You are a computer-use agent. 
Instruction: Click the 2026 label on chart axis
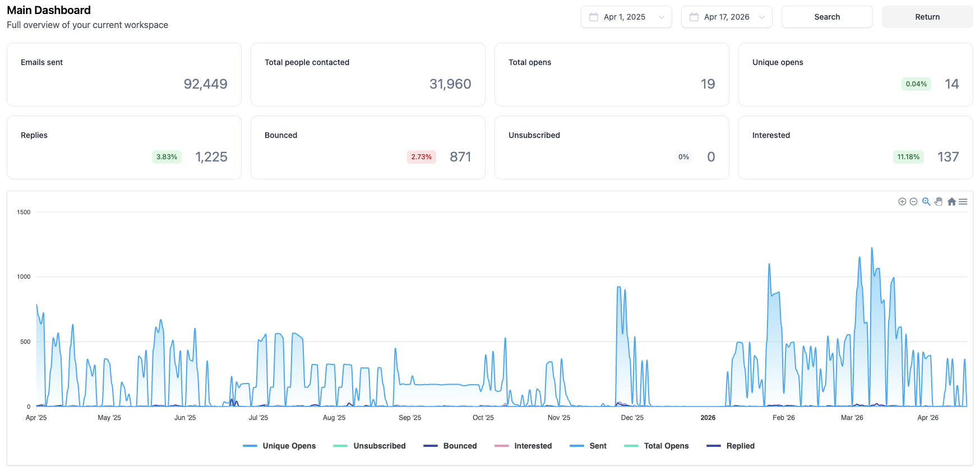[708, 418]
